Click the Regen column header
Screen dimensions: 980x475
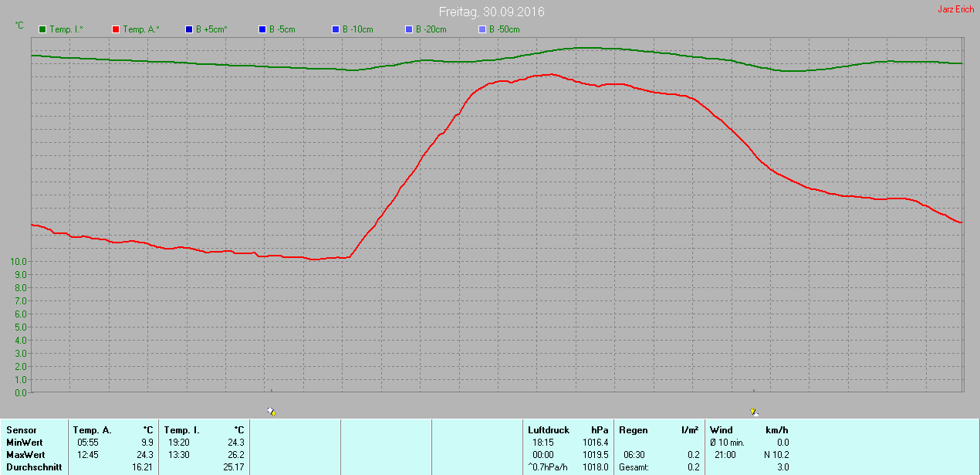(634, 430)
